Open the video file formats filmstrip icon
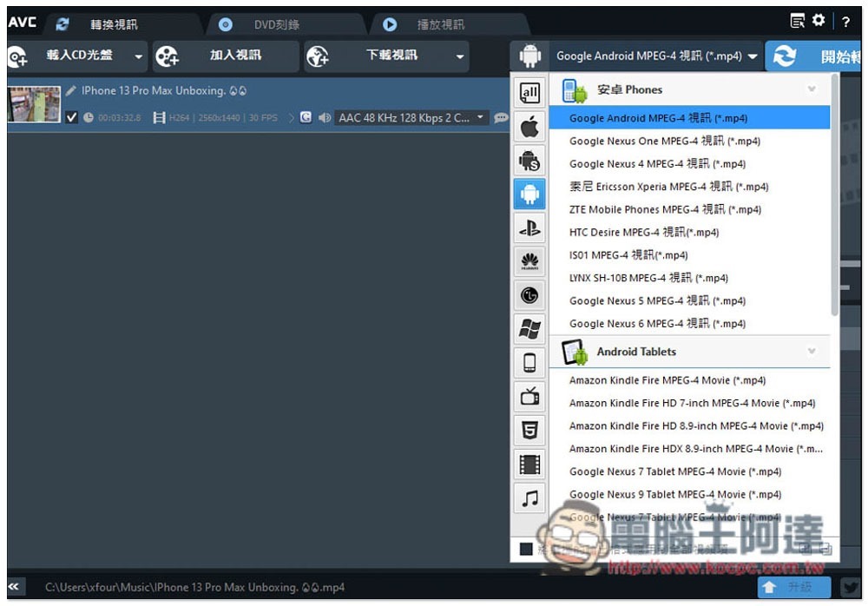 click(x=529, y=464)
